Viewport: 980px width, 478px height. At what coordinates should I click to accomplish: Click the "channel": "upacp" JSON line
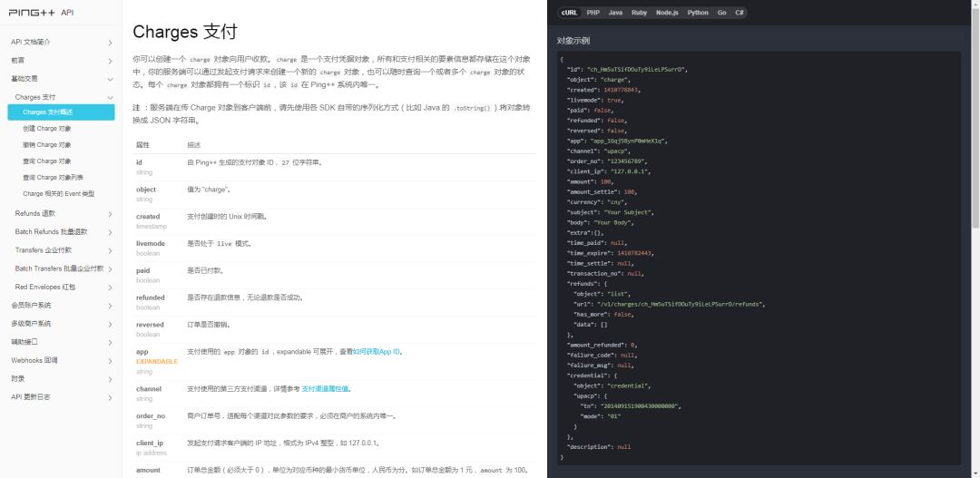(x=600, y=151)
